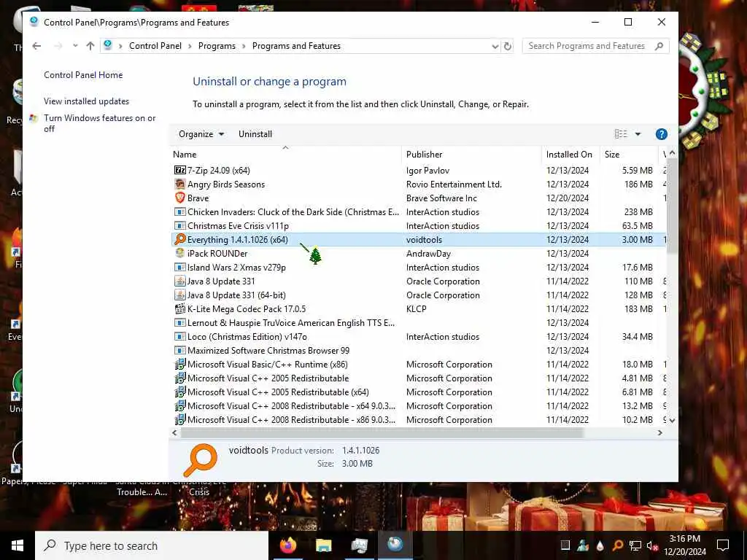This screenshot has height=560, width=747.
Task: Click the Uninstall toolbar button
Action: click(255, 134)
